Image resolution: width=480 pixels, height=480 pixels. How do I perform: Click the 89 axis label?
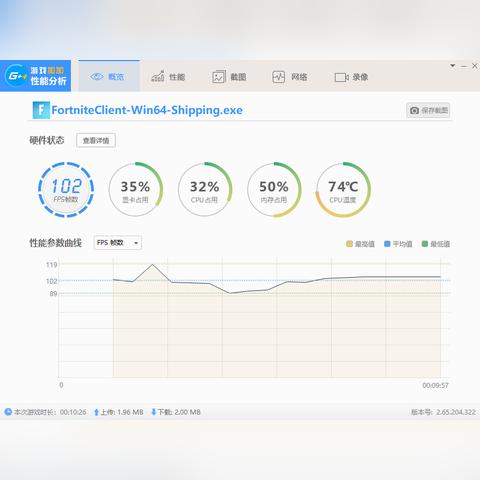tap(53, 294)
